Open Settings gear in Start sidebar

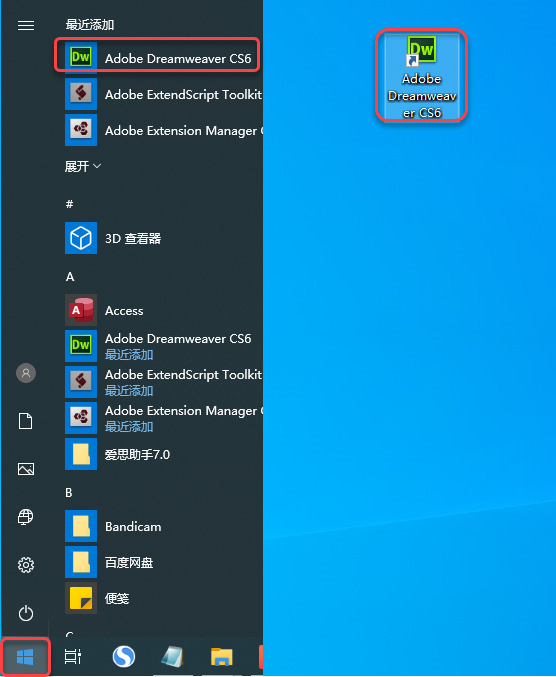click(26, 565)
